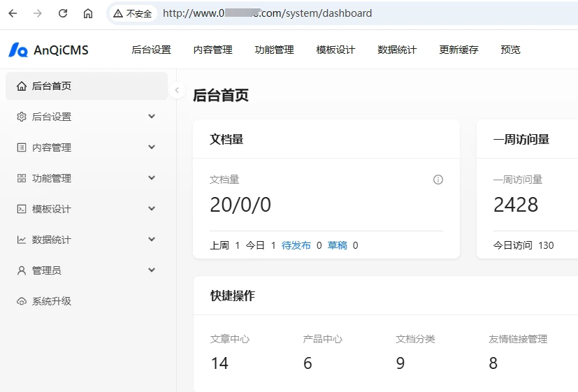
Task: Click the grid icon beside 功能管理
Action: coord(22,178)
